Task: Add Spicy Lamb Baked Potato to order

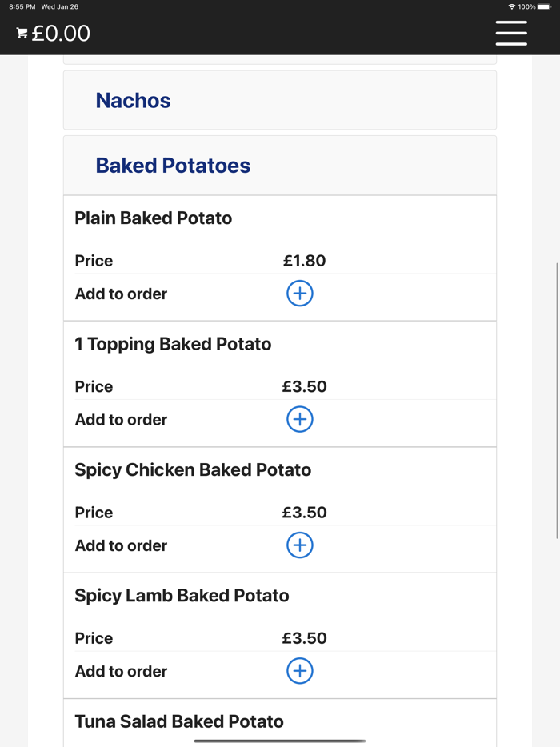Action: coord(299,671)
